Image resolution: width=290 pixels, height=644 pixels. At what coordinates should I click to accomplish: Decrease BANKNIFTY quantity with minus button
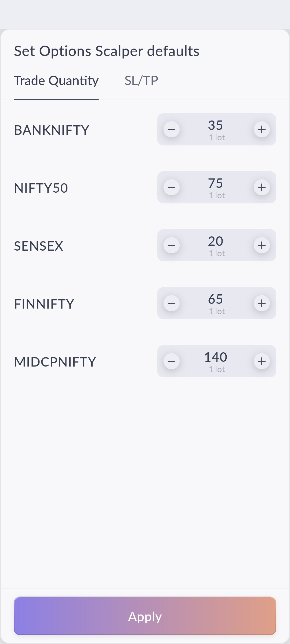click(172, 129)
